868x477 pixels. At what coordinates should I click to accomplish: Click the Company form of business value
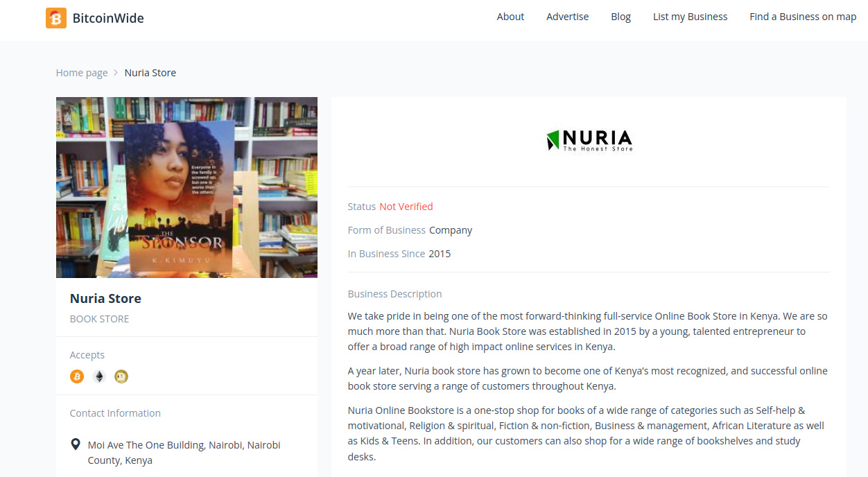451,230
